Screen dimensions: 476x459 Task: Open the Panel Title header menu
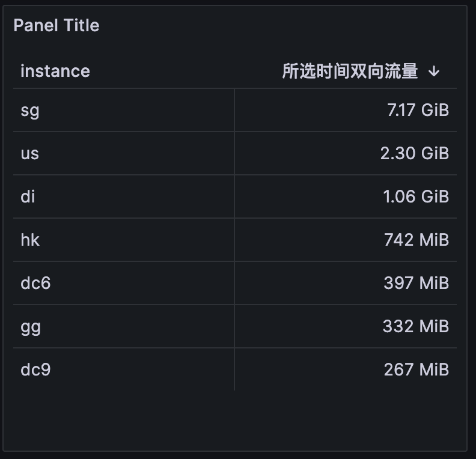pyautogui.click(x=56, y=25)
